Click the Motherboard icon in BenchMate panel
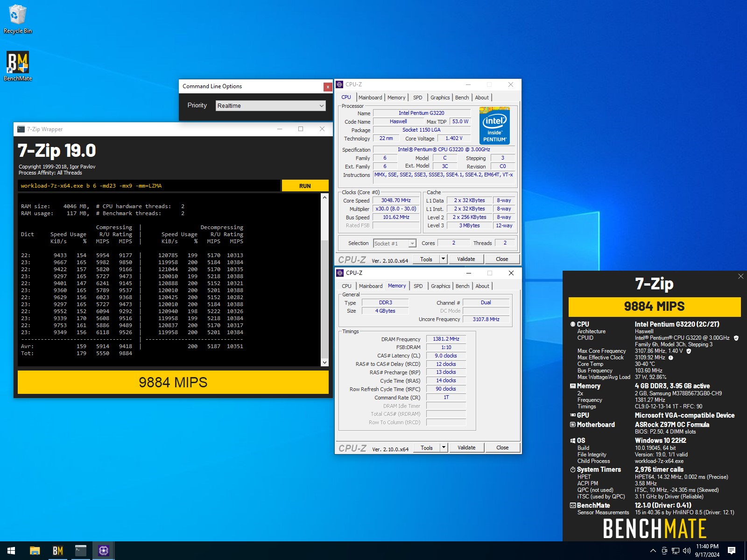The width and height of the screenshot is (747, 560). point(572,424)
